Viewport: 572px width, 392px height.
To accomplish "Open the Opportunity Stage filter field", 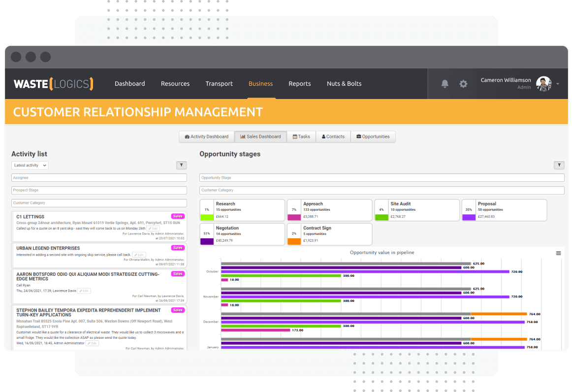I will point(381,178).
